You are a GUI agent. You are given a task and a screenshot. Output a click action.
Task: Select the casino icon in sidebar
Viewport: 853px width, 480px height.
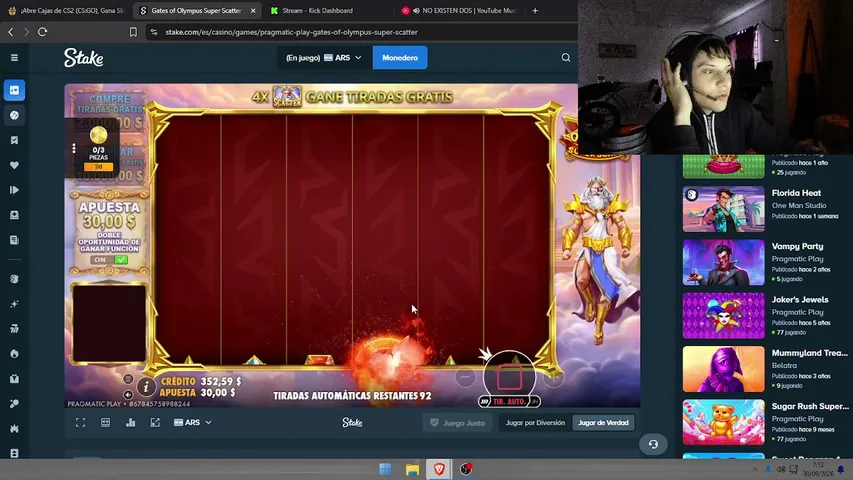15,90
